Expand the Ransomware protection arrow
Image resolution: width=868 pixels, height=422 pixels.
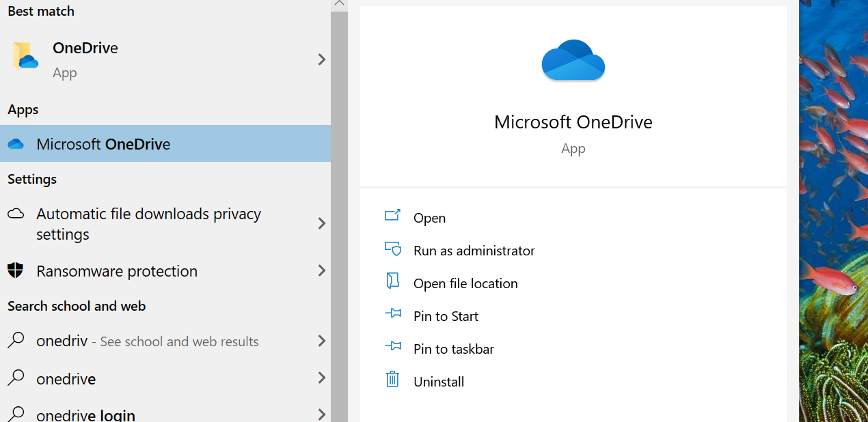tap(322, 270)
